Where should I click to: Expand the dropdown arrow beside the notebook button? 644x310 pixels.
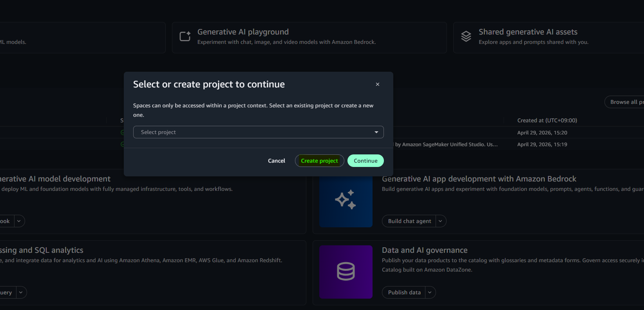(x=19, y=221)
